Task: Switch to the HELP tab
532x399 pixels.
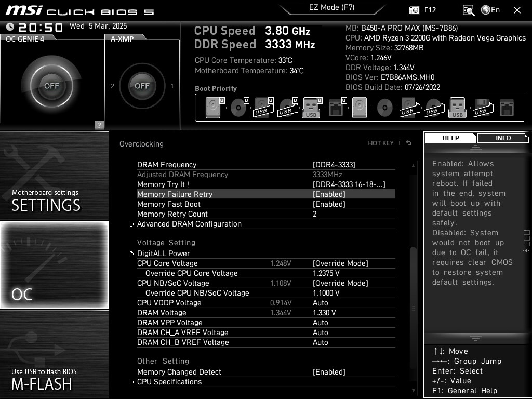Action: click(450, 138)
